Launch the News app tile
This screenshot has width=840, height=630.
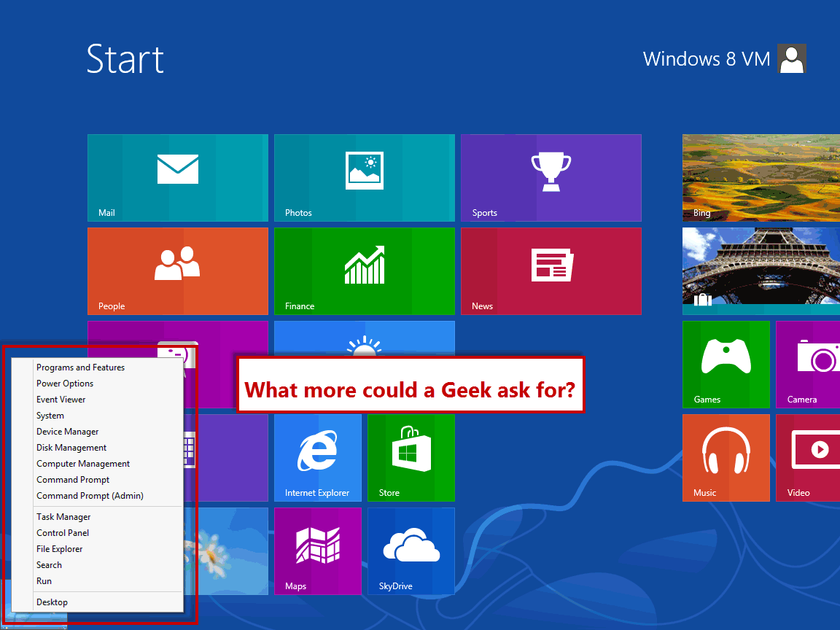coord(551,271)
